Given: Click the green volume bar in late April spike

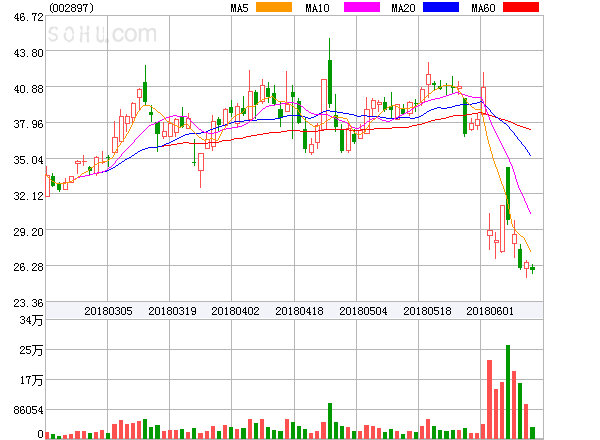Looking at the screenshot, I should (x=330, y=421).
